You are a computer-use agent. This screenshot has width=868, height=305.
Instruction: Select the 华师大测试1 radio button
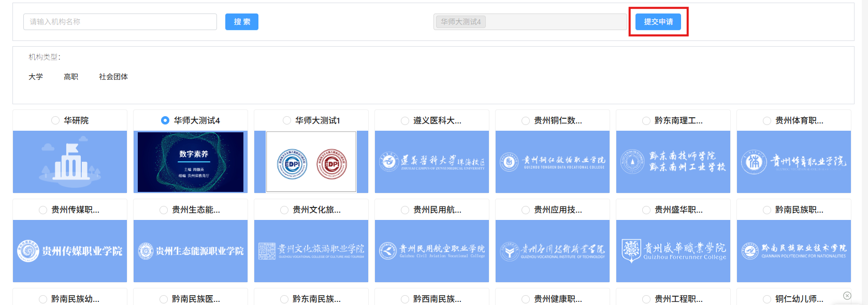pos(287,120)
